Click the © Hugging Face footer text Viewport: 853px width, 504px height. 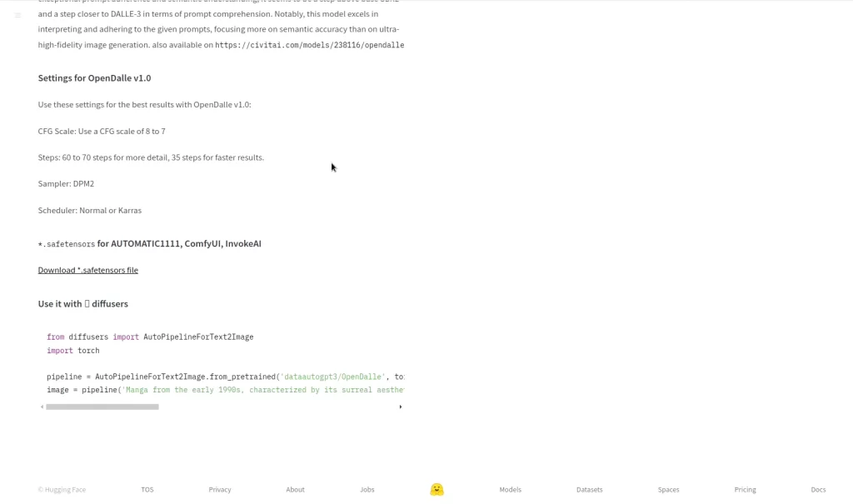pos(62,490)
